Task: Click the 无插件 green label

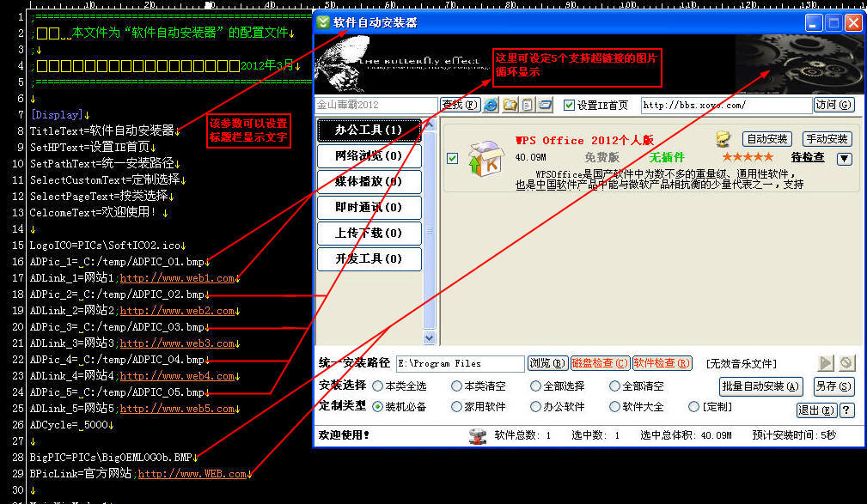Action: pyautogui.click(x=667, y=157)
